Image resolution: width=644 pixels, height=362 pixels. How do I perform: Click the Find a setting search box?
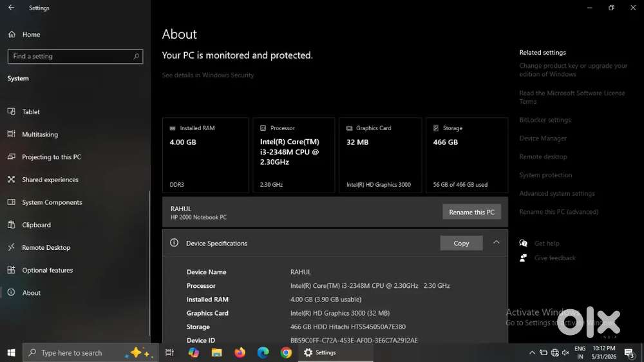pos(75,56)
